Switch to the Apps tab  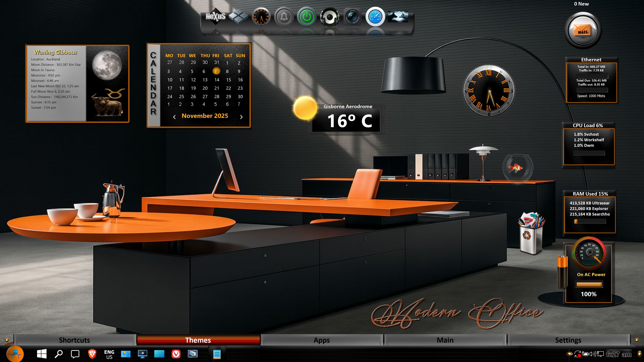click(x=322, y=340)
